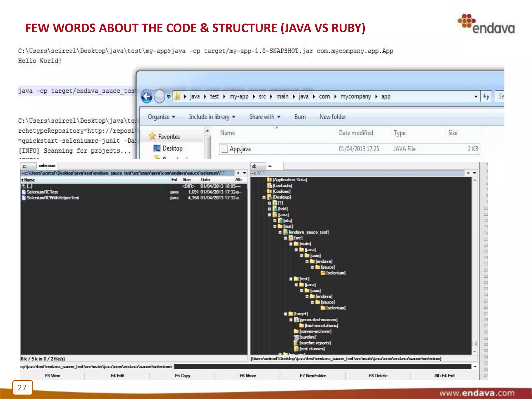Click 'com' breadcrumb in address bar

pos(324,97)
